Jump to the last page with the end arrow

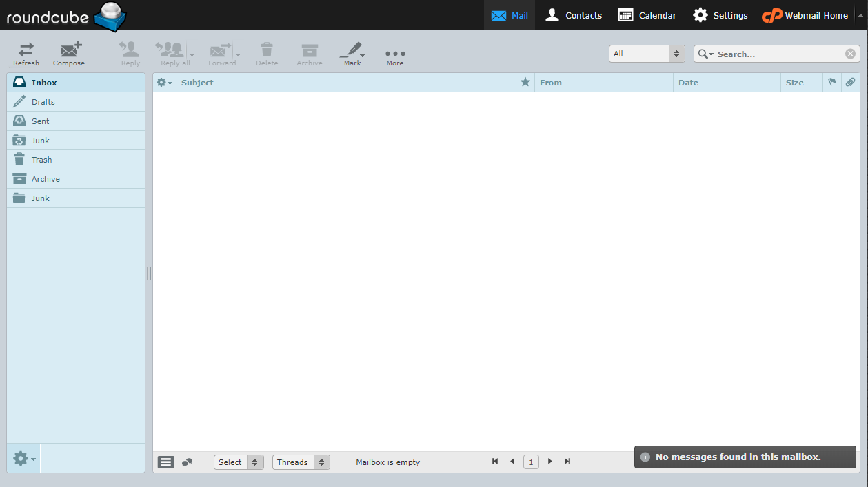pos(567,462)
